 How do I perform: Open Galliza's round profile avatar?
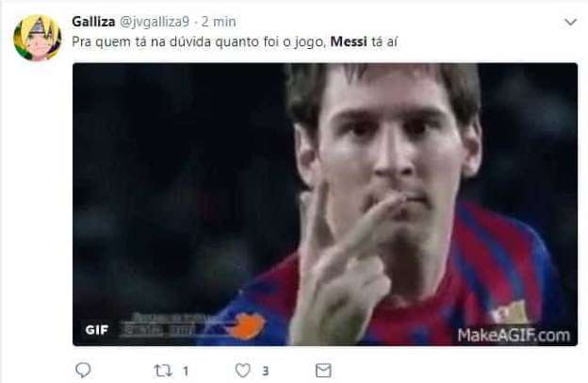click(37, 38)
